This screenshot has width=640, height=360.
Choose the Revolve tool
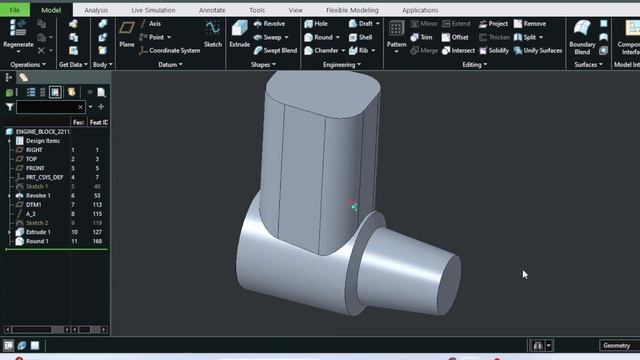pos(269,24)
